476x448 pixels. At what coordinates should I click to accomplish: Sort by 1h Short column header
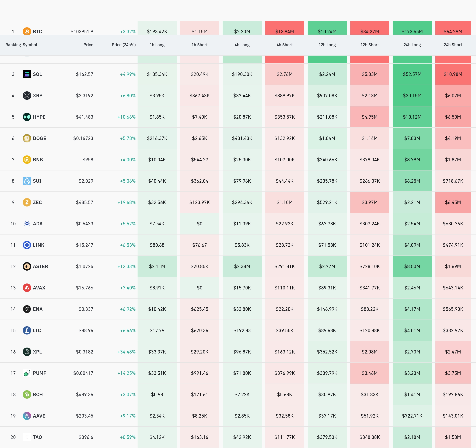(199, 45)
